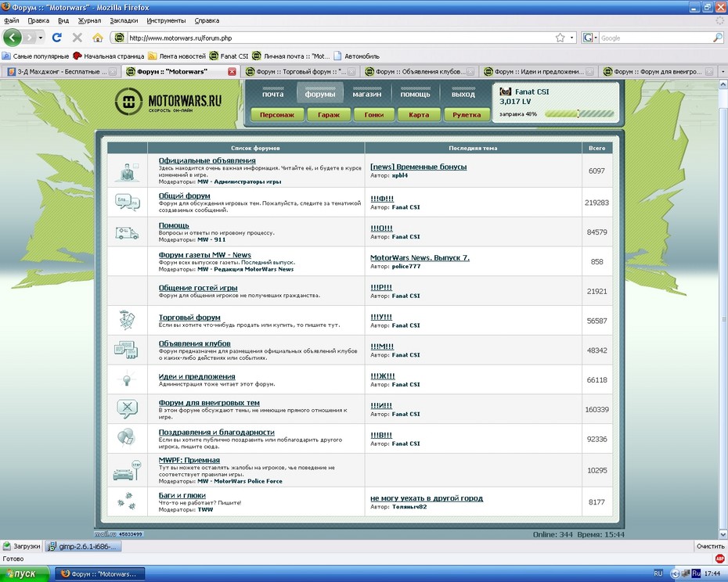Click the gimp-2.6.1 download item

(x=83, y=546)
